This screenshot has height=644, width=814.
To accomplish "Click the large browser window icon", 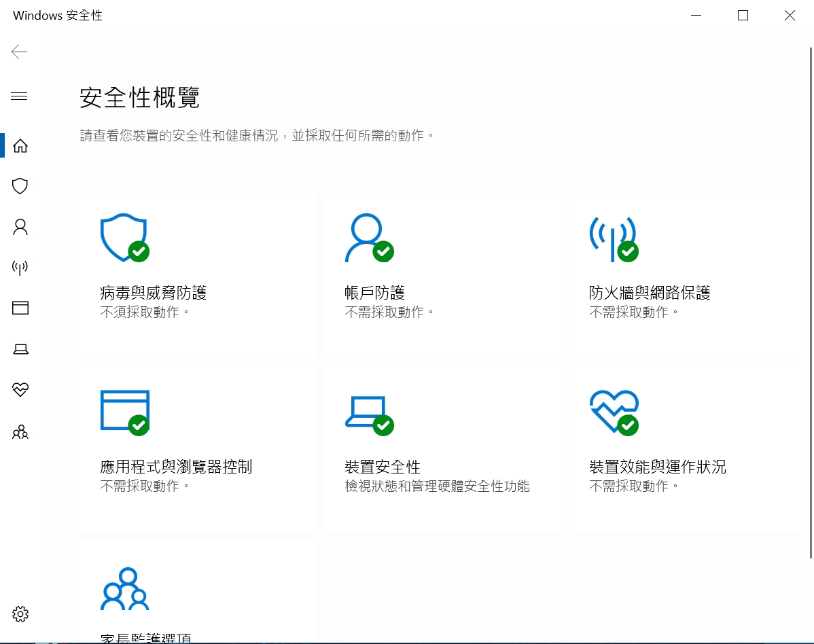I will (x=124, y=412).
